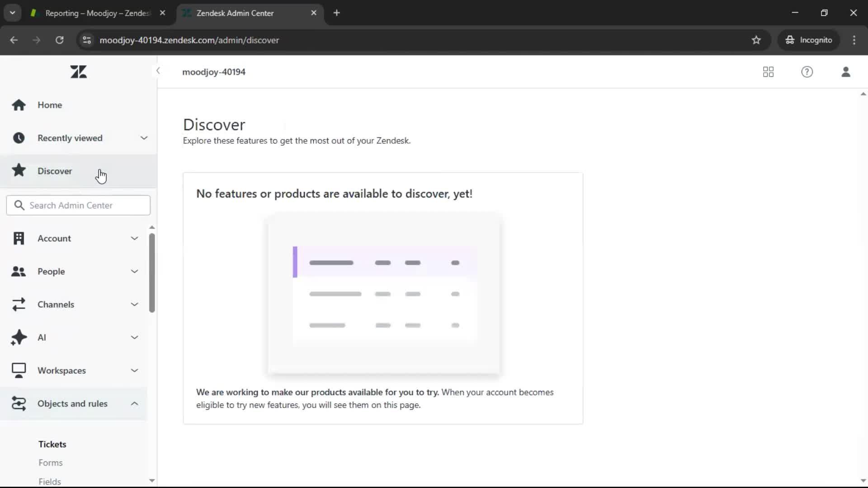868x488 pixels.
Task: Expand the Recently viewed section
Action: [144, 138]
